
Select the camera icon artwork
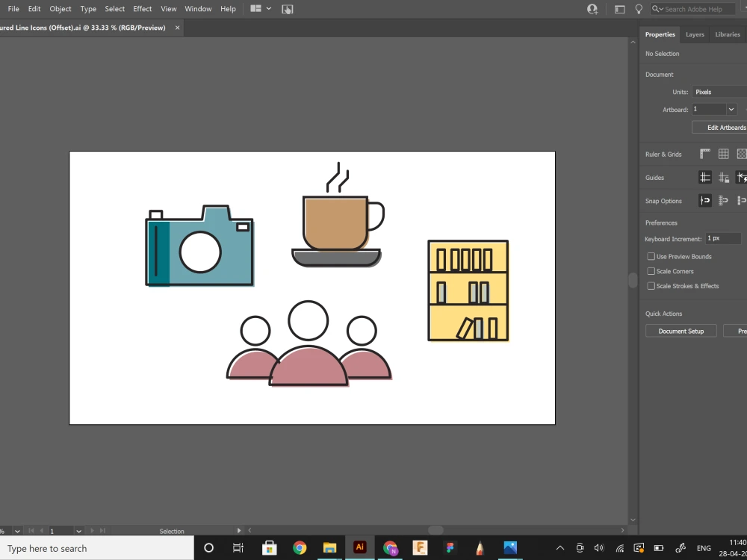tap(199, 246)
